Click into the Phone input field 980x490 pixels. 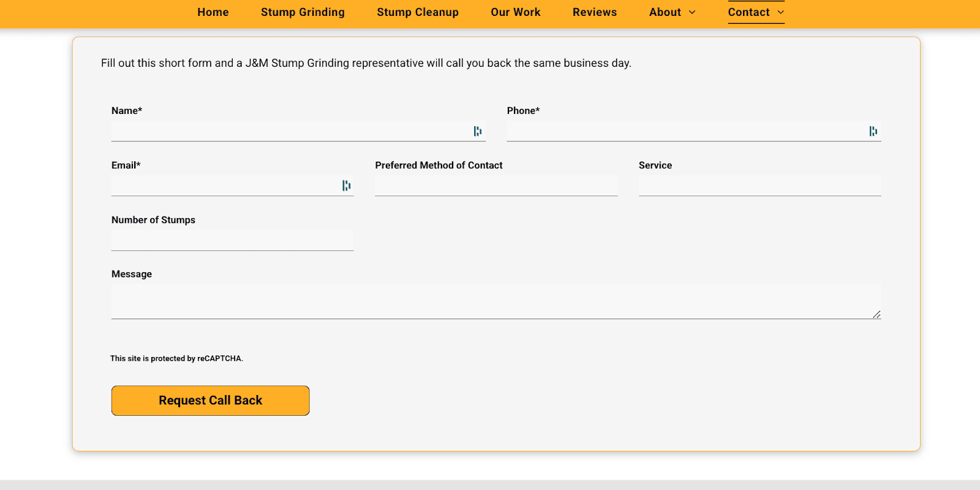pos(683,131)
